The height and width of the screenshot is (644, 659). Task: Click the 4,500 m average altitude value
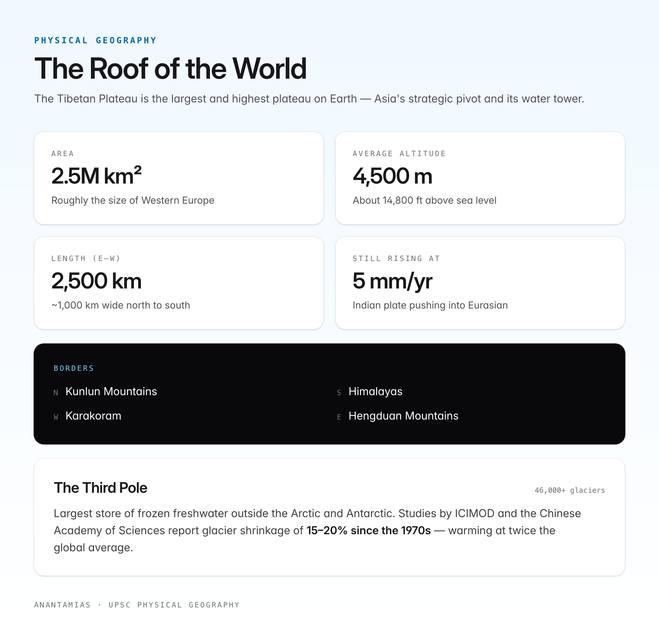[x=392, y=176]
